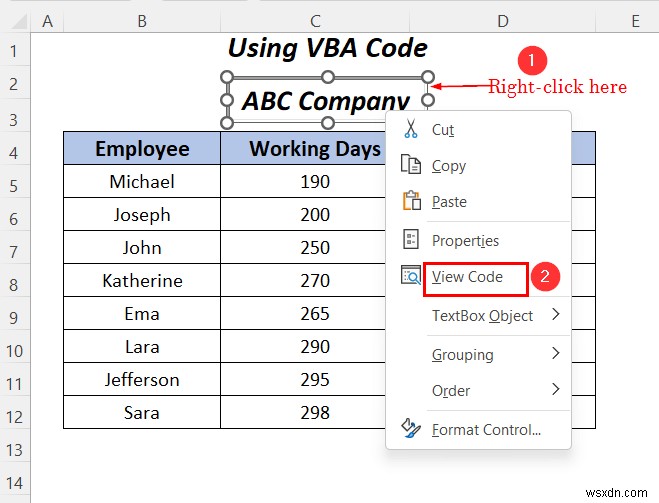
Task: Click the Copy pages icon
Action: click(x=410, y=164)
